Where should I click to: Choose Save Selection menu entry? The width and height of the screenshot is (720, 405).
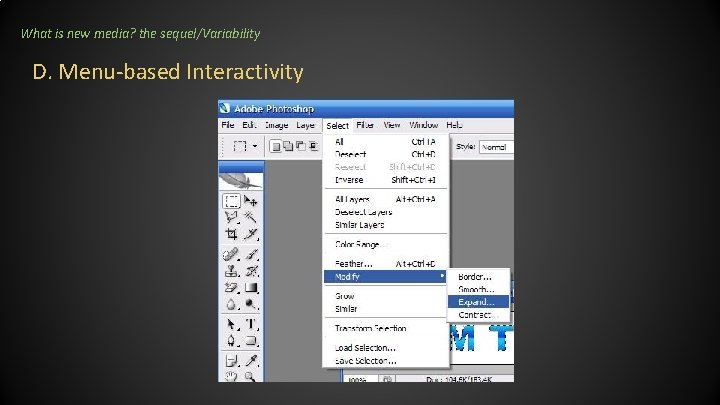pyautogui.click(x=385, y=361)
